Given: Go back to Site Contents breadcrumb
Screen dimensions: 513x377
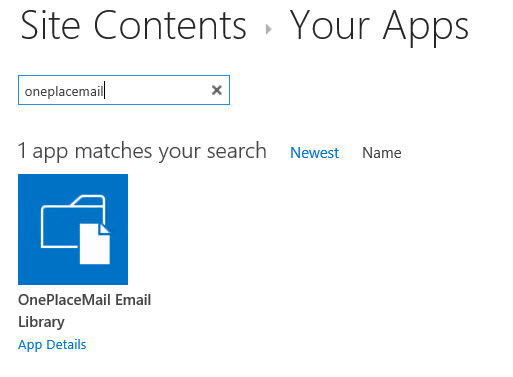Looking at the screenshot, I should (134, 26).
